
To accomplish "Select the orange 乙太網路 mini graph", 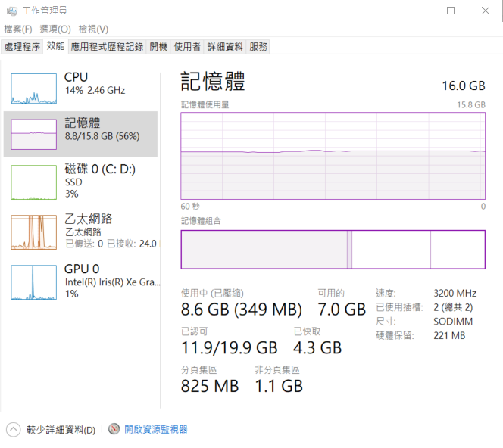I will (x=33, y=232).
